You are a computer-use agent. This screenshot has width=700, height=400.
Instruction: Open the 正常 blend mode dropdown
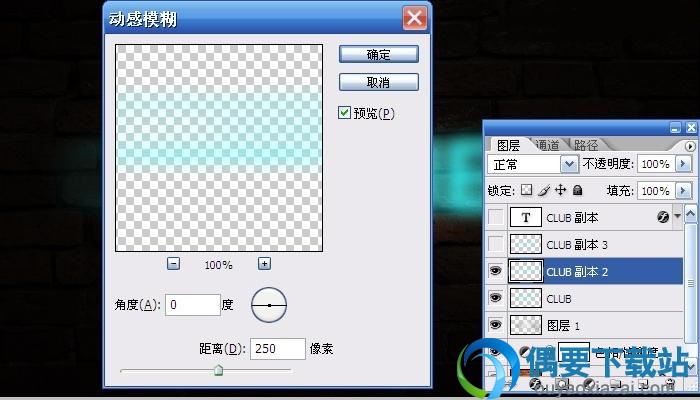pos(569,164)
